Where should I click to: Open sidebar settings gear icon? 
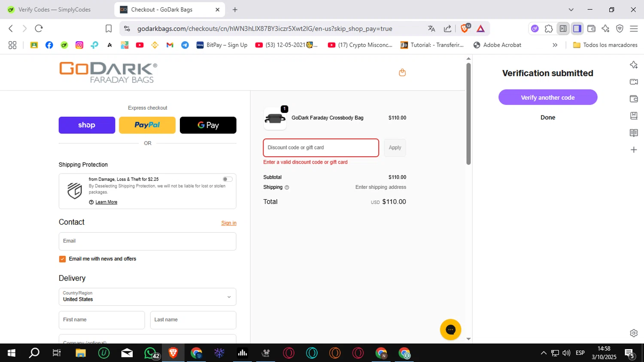[634, 333]
